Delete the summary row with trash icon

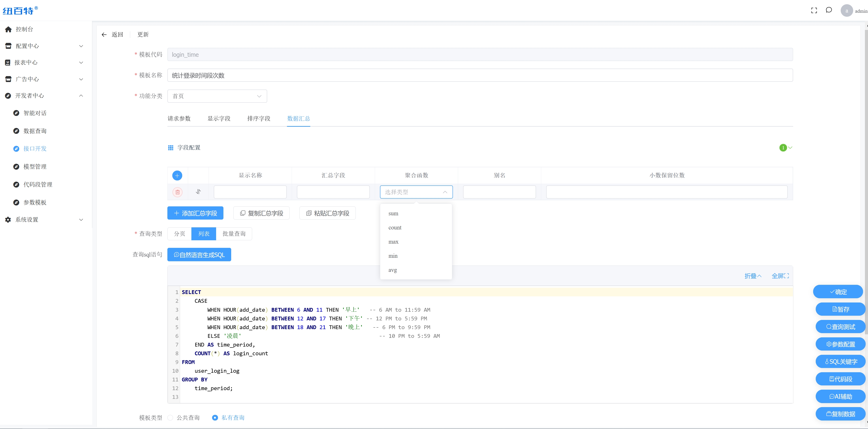point(178,192)
